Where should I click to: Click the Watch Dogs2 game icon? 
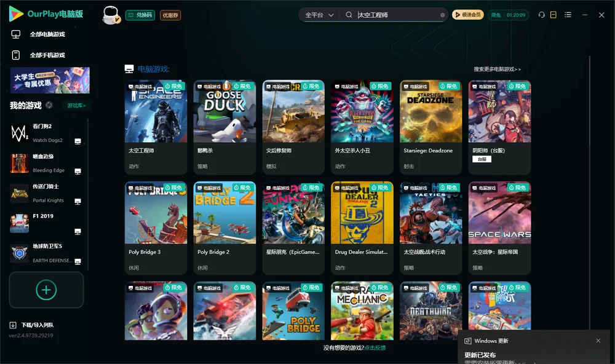[x=19, y=133]
